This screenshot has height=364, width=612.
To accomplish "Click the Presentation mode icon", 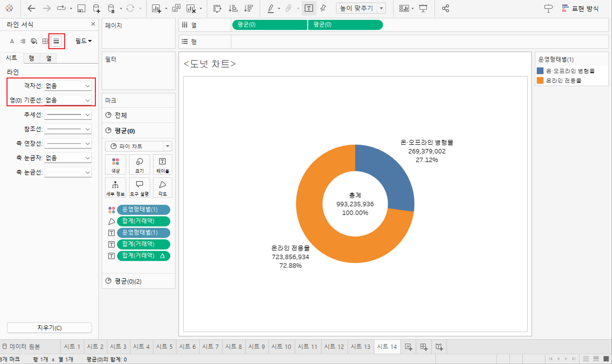I will pos(423,8).
